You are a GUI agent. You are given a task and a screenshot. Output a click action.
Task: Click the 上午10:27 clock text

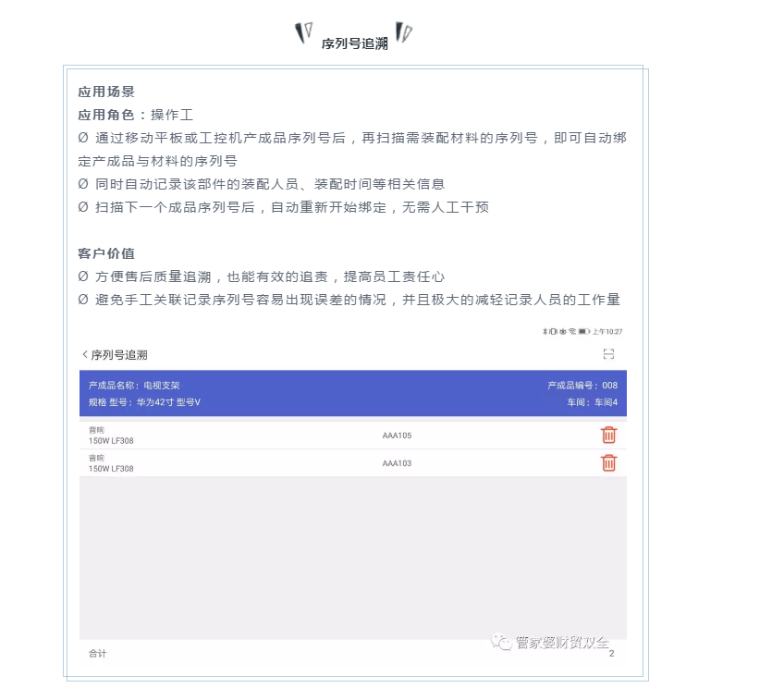607,331
